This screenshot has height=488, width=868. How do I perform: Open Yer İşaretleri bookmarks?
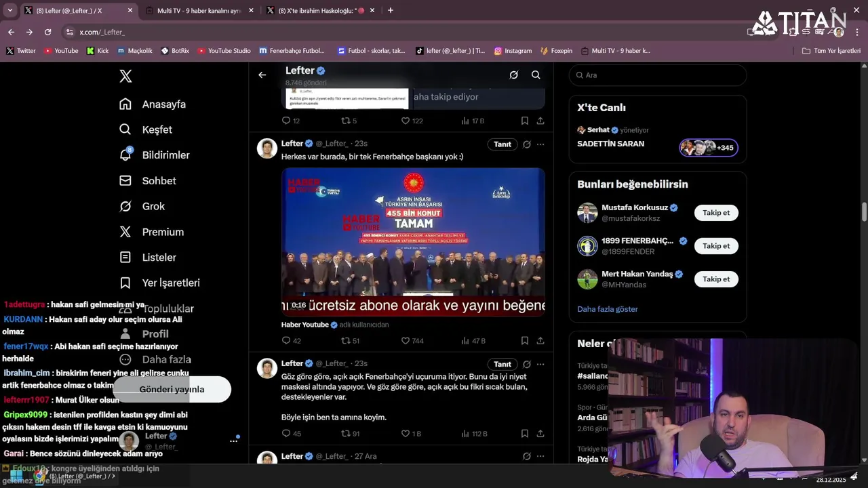click(x=159, y=283)
